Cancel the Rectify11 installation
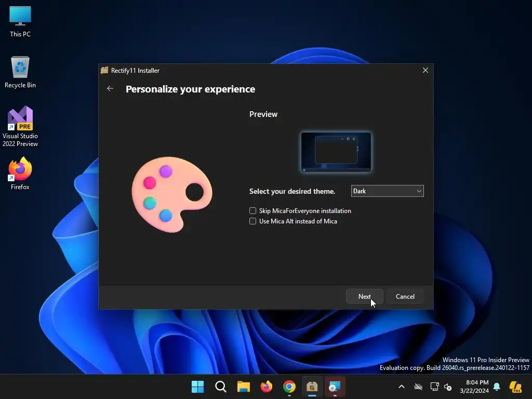The image size is (532, 399). 405,297
